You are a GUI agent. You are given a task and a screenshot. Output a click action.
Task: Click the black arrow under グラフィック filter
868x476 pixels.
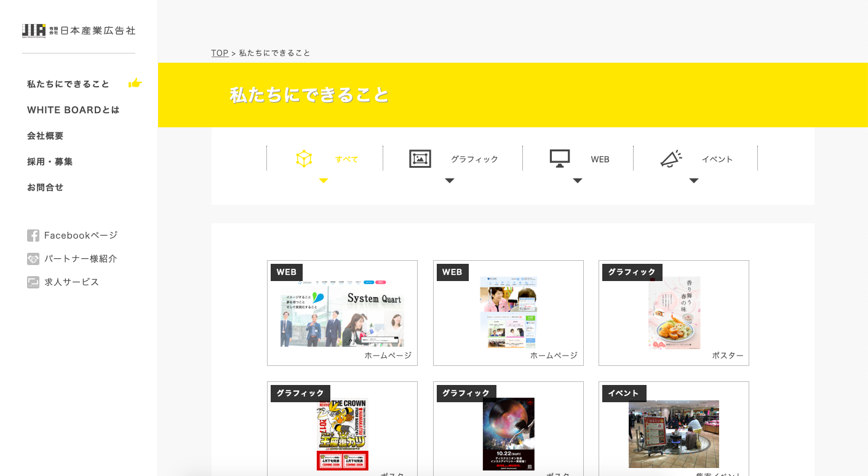pyautogui.click(x=450, y=181)
